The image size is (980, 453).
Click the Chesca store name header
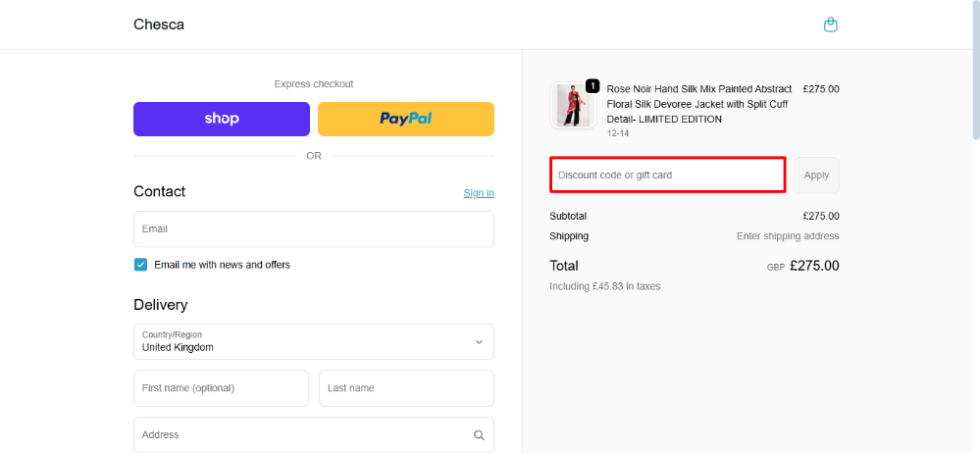159,25
